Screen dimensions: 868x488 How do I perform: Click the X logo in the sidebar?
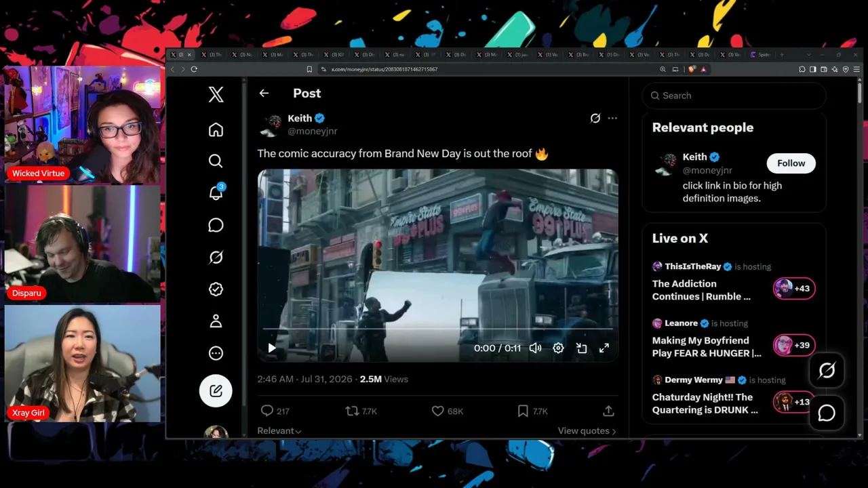click(x=216, y=94)
